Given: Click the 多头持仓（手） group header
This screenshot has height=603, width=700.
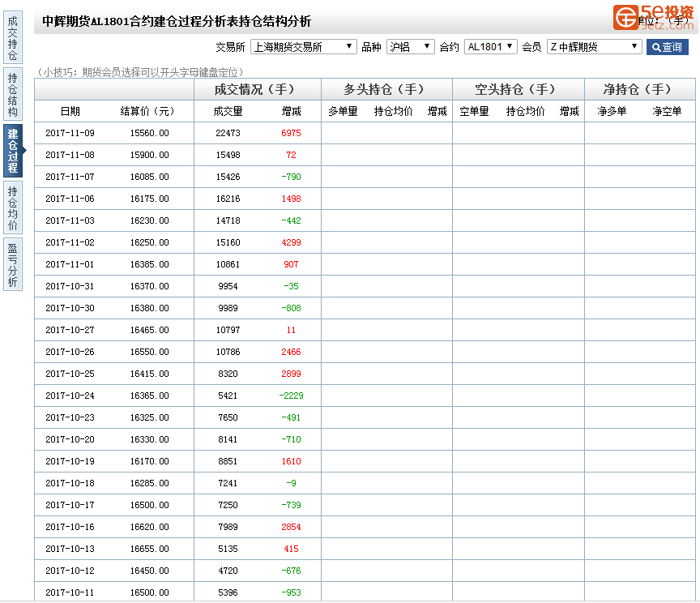Looking at the screenshot, I should [x=383, y=89].
